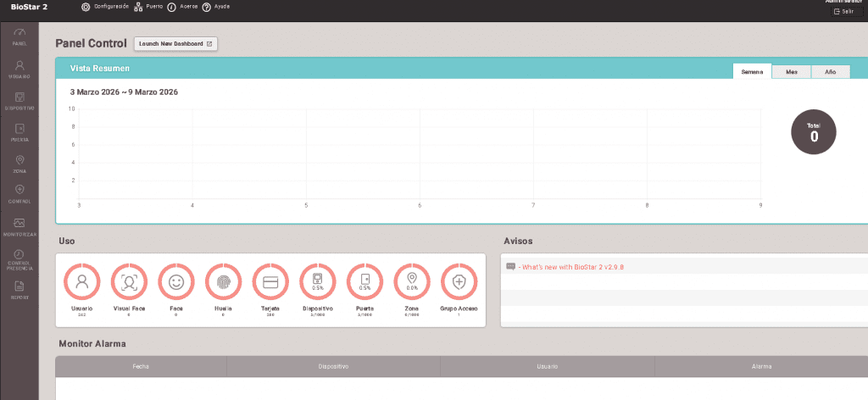
Task: Open the Puerto menu in top bar
Action: [x=148, y=7]
